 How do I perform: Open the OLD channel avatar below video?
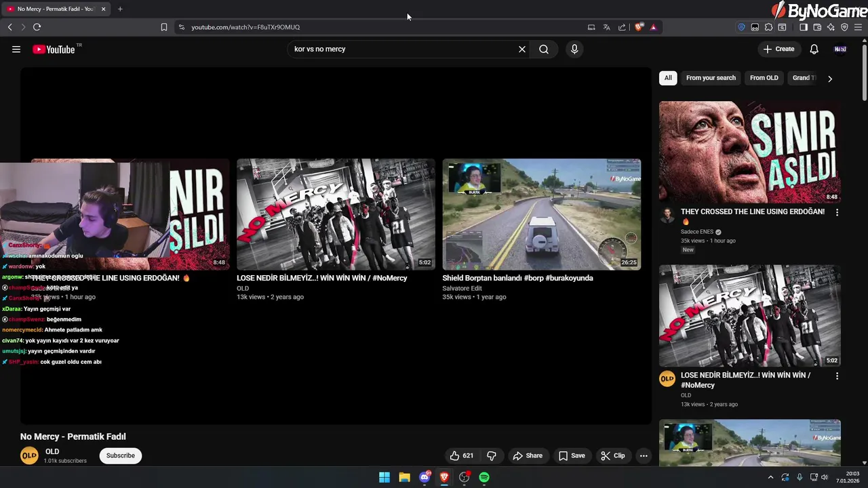(x=29, y=456)
